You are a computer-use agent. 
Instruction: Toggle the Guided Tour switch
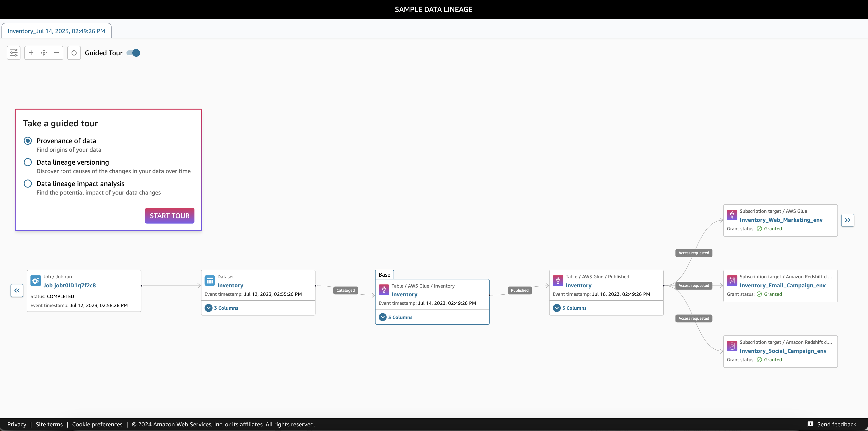pyautogui.click(x=134, y=53)
